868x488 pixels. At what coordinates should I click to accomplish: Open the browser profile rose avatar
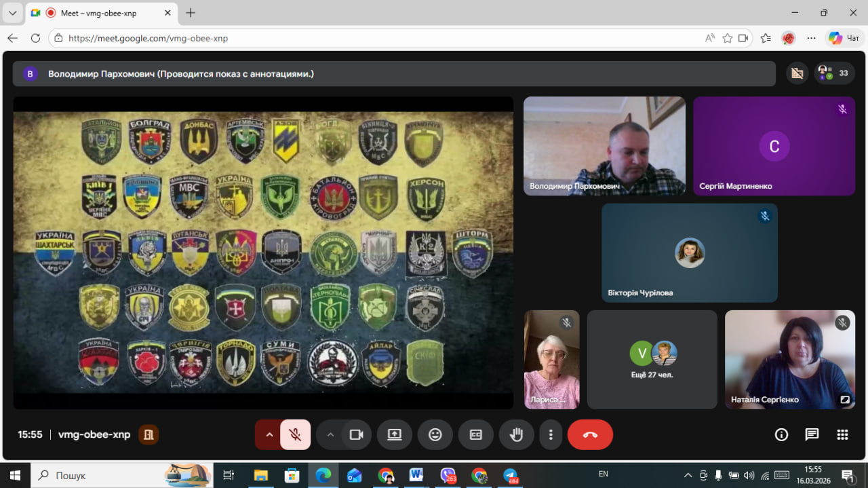[788, 38]
